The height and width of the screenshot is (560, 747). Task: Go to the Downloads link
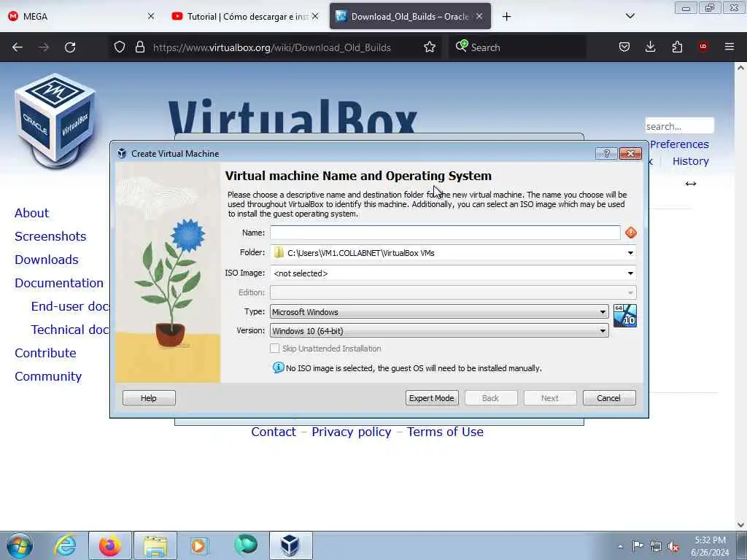click(x=47, y=260)
